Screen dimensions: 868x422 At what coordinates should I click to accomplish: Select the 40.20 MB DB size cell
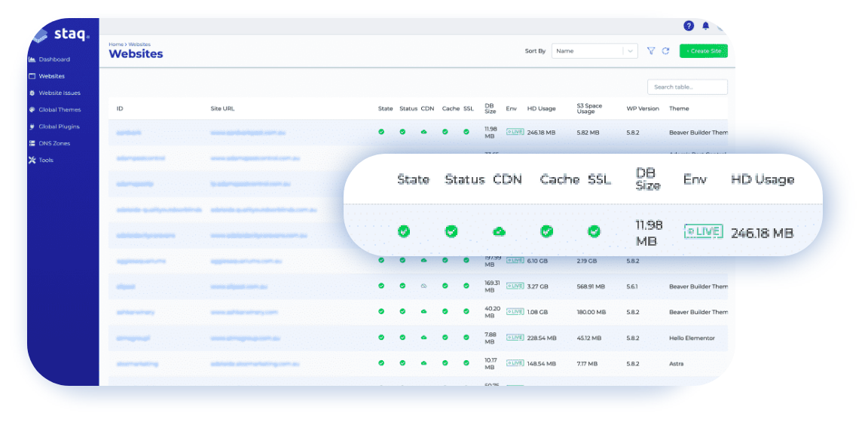(492, 312)
